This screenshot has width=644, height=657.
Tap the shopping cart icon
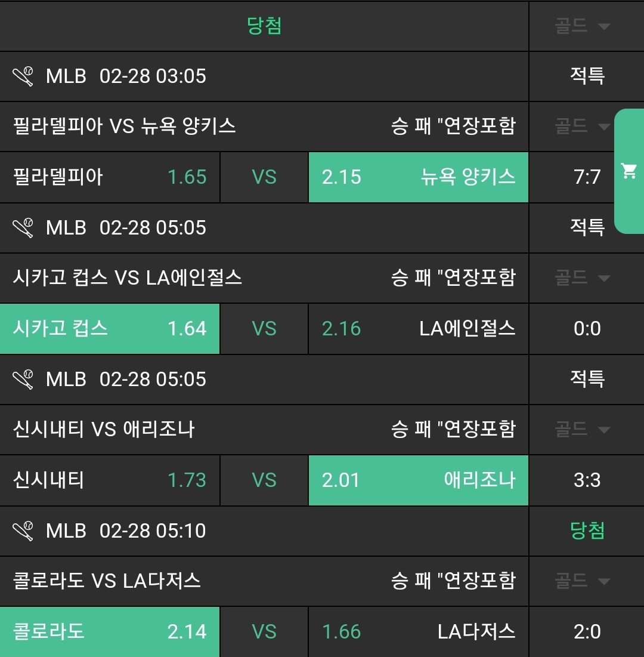point(629,171)
